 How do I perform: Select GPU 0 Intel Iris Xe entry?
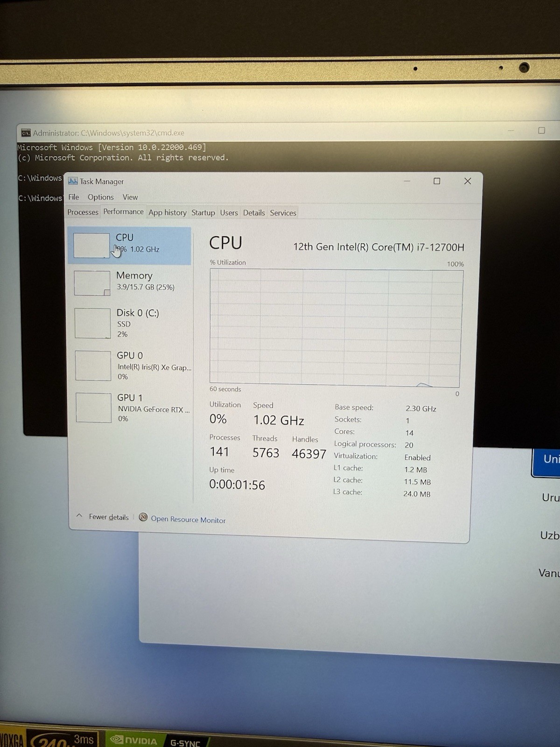click(x=132, y=365)
